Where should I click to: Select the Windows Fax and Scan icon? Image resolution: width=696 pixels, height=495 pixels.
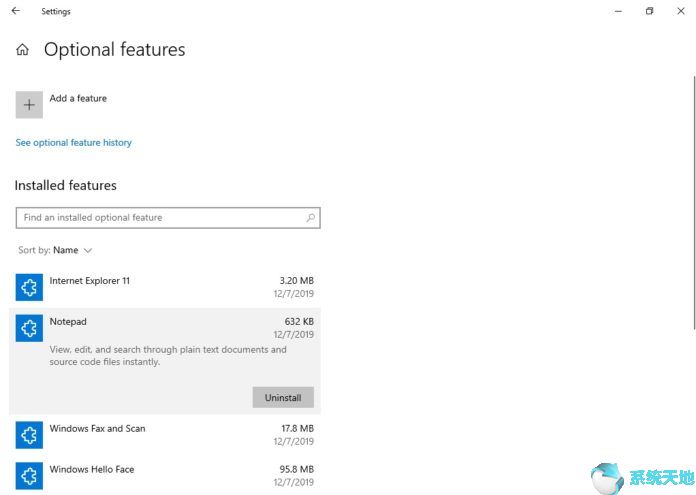pos(29,435)
